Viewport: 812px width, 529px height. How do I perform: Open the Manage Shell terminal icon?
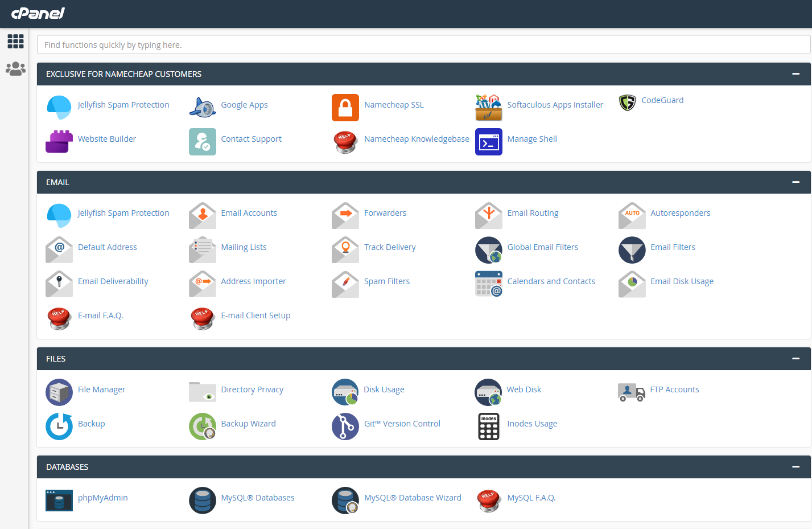pos(489,142)
